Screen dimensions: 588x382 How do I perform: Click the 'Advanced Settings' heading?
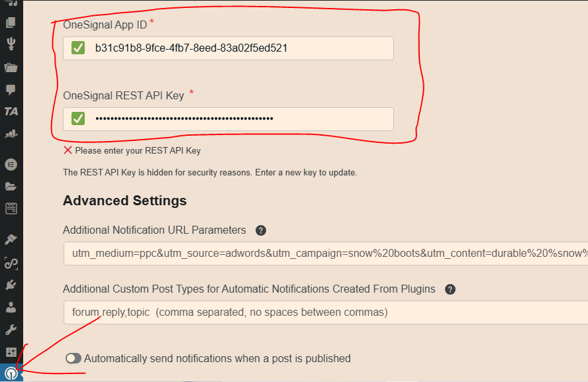pos(124,201)
